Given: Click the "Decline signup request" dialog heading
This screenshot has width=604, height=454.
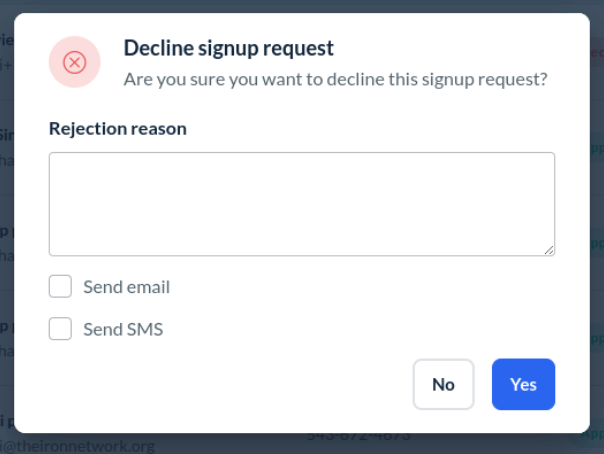Looking at the screenshot, I should (228, 47).
